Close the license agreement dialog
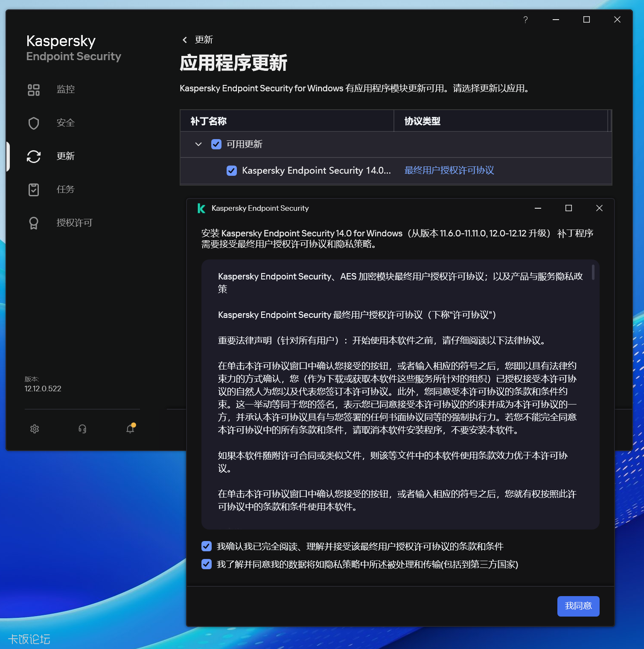This screenshot has height=649, width=644. [x=599, y=208]
